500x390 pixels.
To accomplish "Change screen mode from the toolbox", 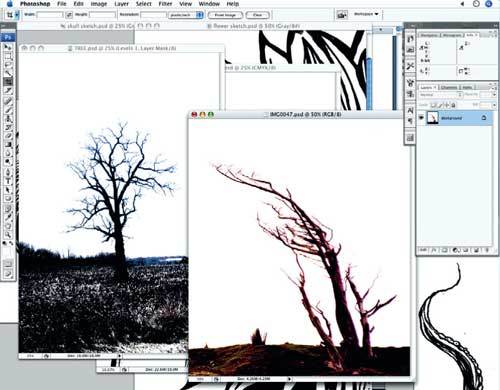I will 8,274.
